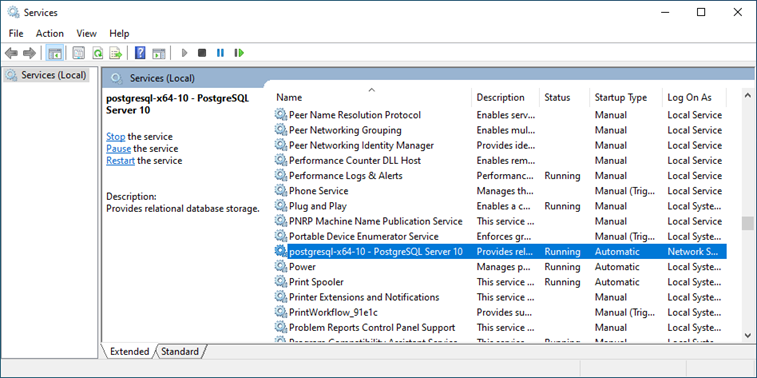The height and width of the screenshot is (378, 757).
Task: Click Running status of Plug and Play
Action: click(562, 206)
